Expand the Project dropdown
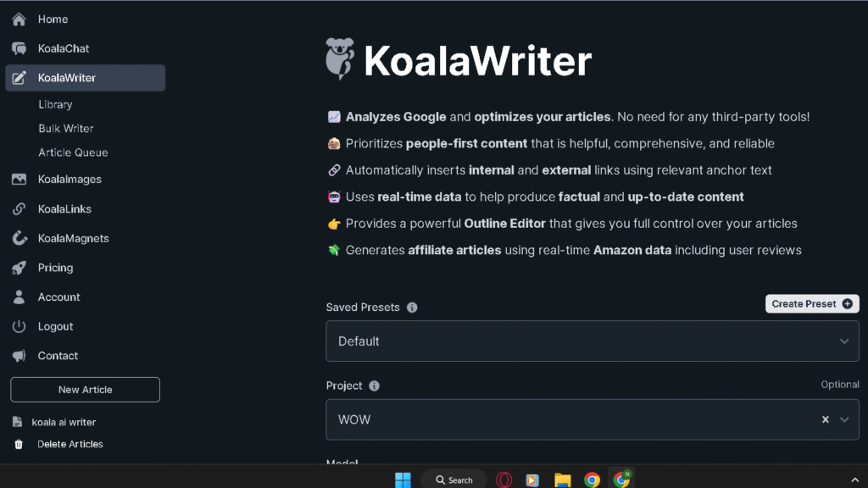This screenshot has height=488, width=868. point(844,419)
